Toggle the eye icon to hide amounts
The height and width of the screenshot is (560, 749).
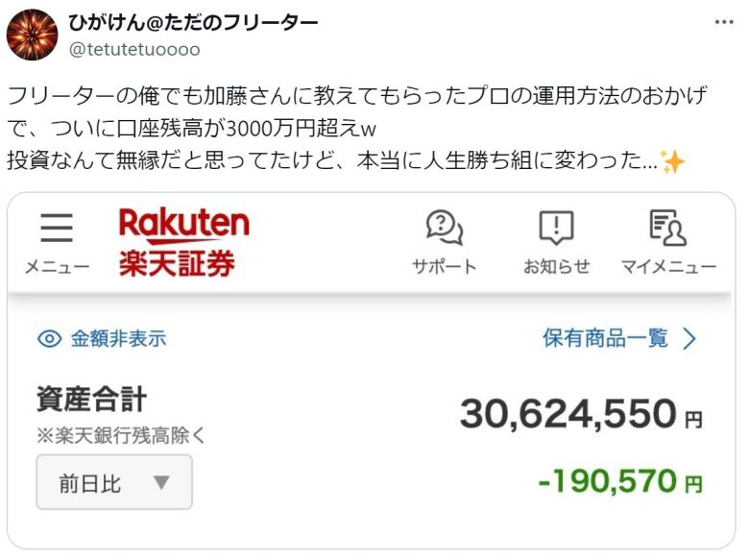(x=49, y=339)
